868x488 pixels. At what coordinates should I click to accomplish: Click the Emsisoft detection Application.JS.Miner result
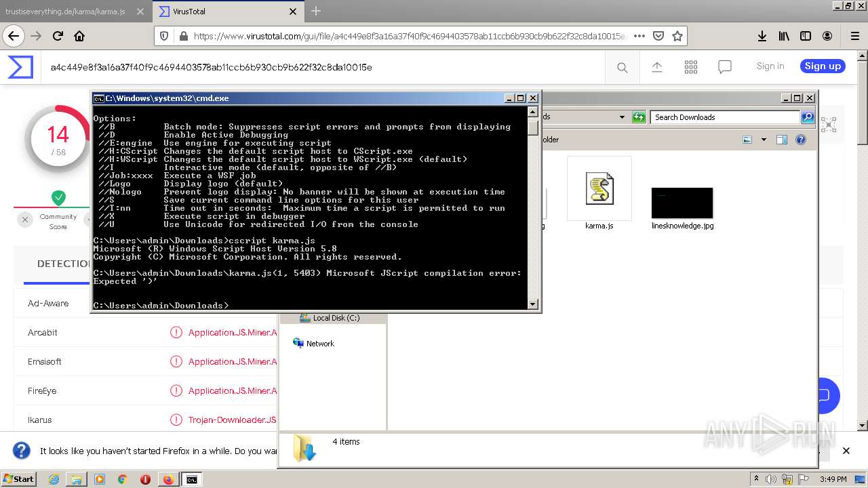(233, 362)
